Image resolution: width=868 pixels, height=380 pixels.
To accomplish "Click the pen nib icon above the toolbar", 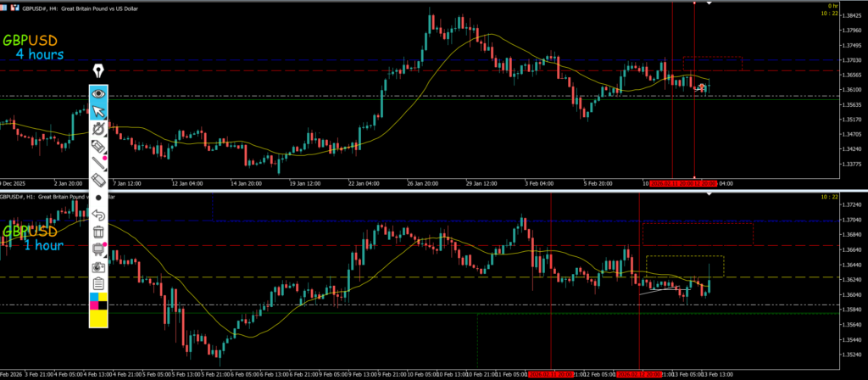I will coord(98,70).
